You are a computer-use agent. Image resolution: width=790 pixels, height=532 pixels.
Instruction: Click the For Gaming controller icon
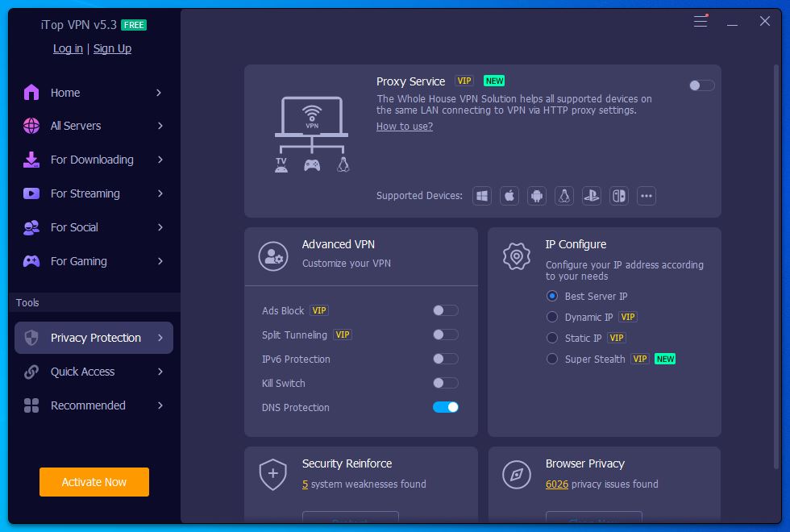coord(31,261)
